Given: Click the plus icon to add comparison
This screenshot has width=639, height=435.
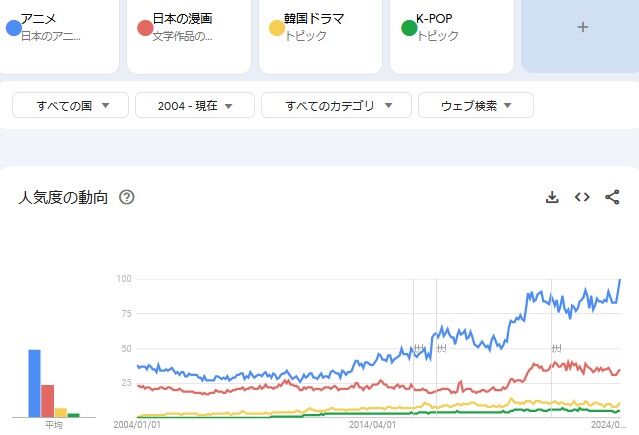Looking at the screenshot, I should click(583, 28).
